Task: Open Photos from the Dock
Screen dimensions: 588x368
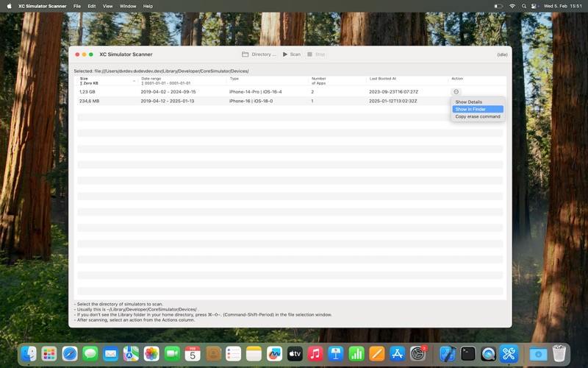Action: [151, 354]
